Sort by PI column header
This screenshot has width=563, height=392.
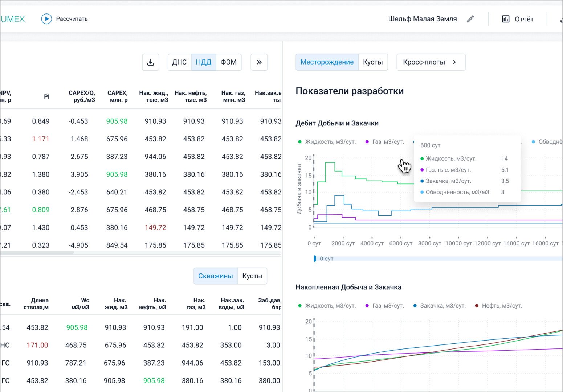46,96
